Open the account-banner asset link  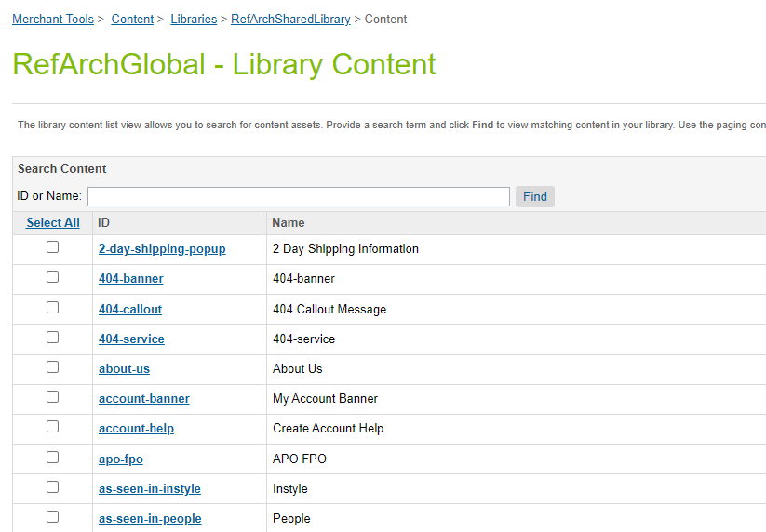144,399
